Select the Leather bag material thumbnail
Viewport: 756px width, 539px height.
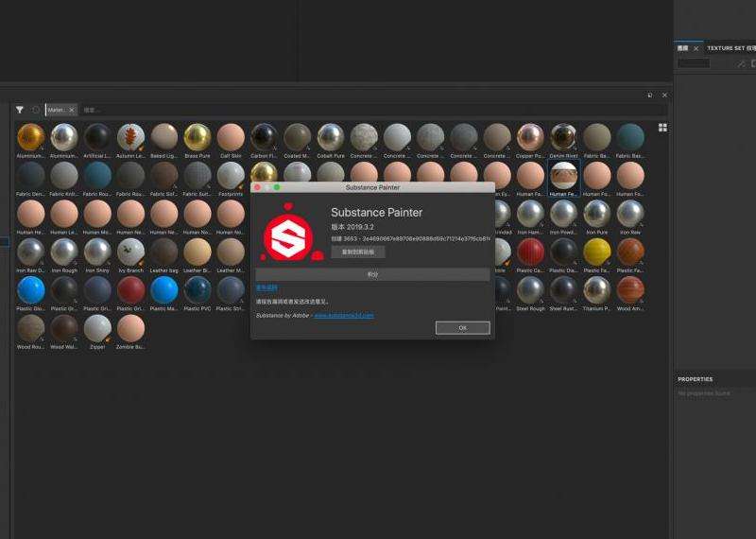(x=163, y=252)
